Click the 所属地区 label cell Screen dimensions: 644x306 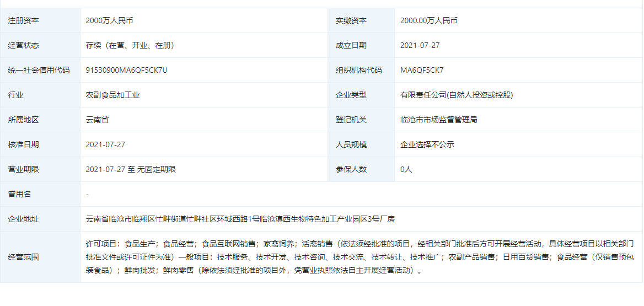(x=40, y=120)
